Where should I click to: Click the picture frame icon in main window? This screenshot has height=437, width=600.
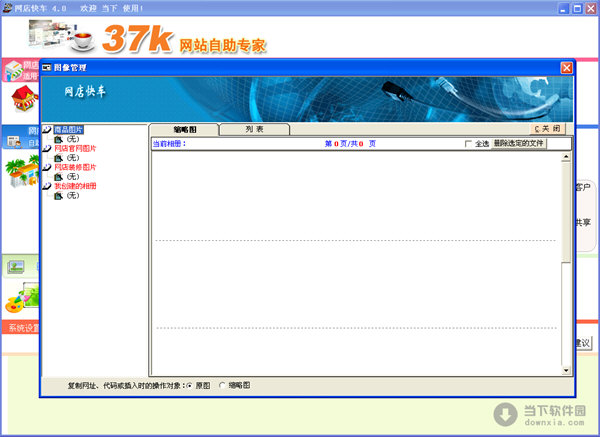[x=16, y=266]
